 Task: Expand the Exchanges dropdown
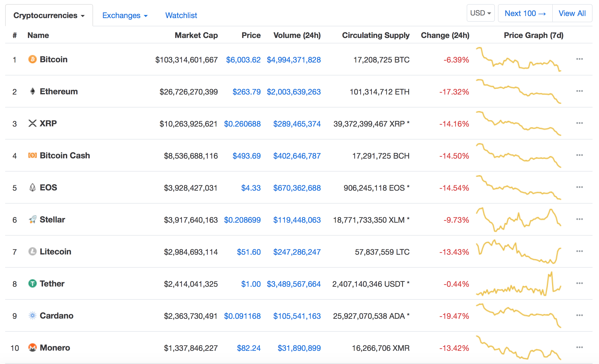point(125,16)
